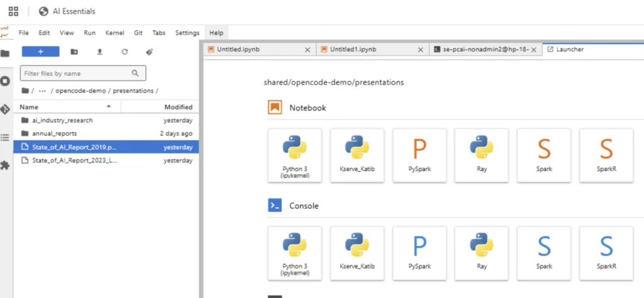Click the blue new launcher plus button
This screenshot has width=644, height=298.
[40, 52]
